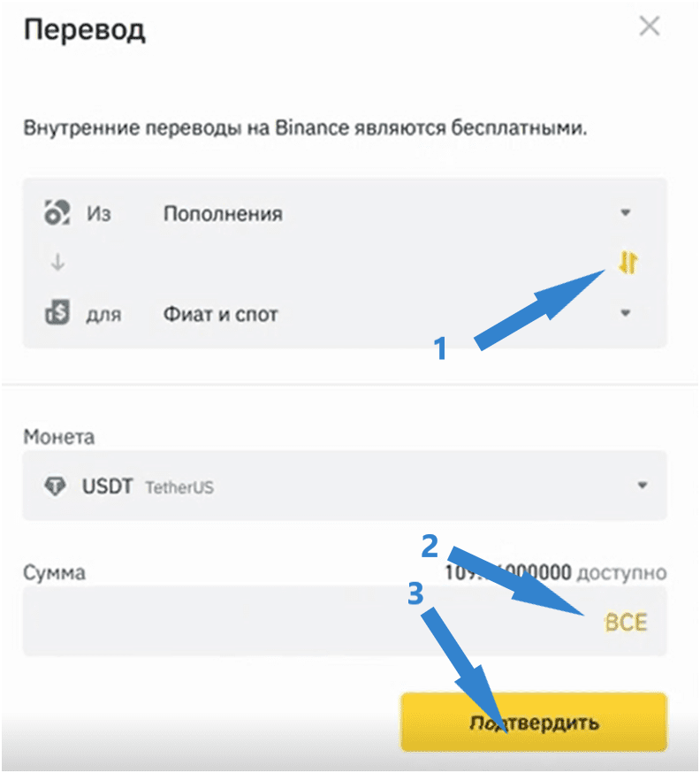Click the fiat wallet icon beside для

click(57, 312)
